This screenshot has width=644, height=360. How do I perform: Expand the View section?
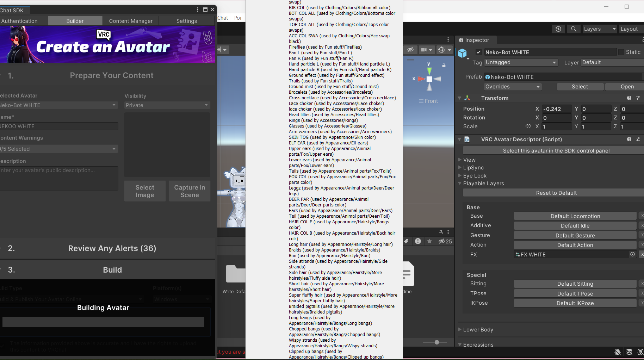[x=460, y=160]
